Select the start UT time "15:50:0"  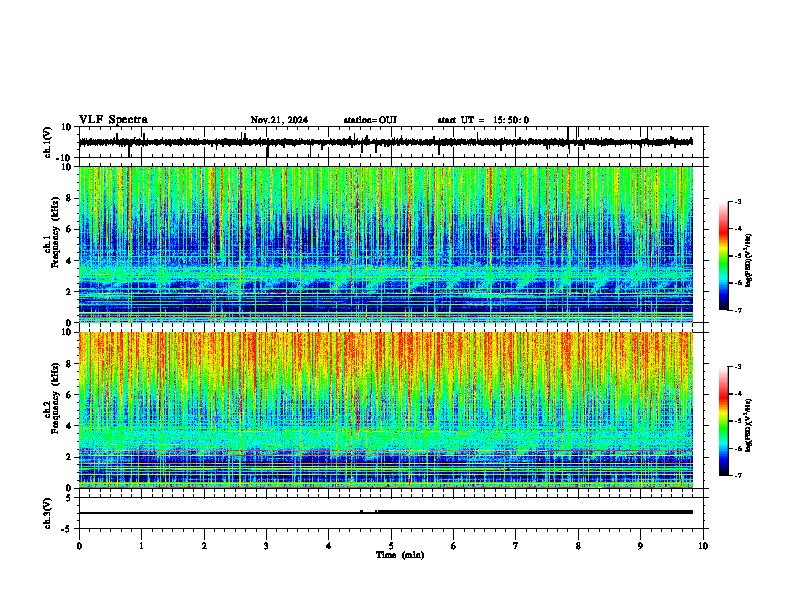(x=511, y=120)
